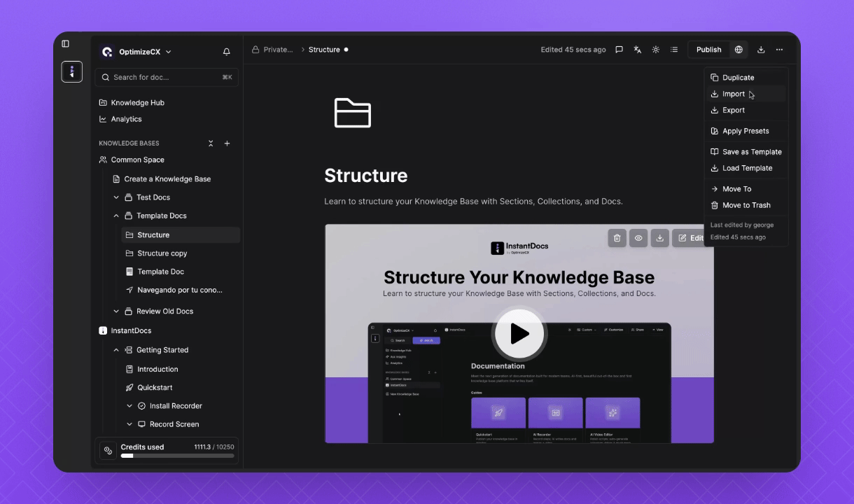This screenshot has height=504, width=854.
Task: Open the comments icon in top toolbar
Action: (x=619, y=50)
